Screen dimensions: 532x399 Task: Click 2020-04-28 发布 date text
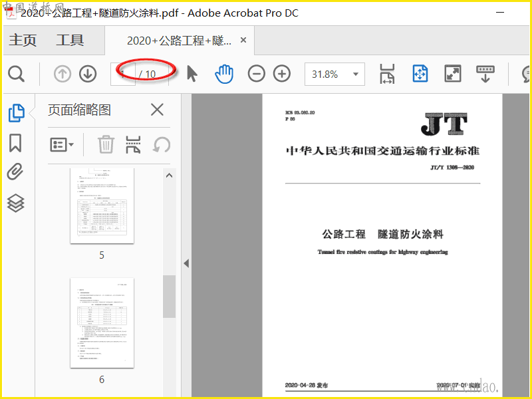coord(307,385)
